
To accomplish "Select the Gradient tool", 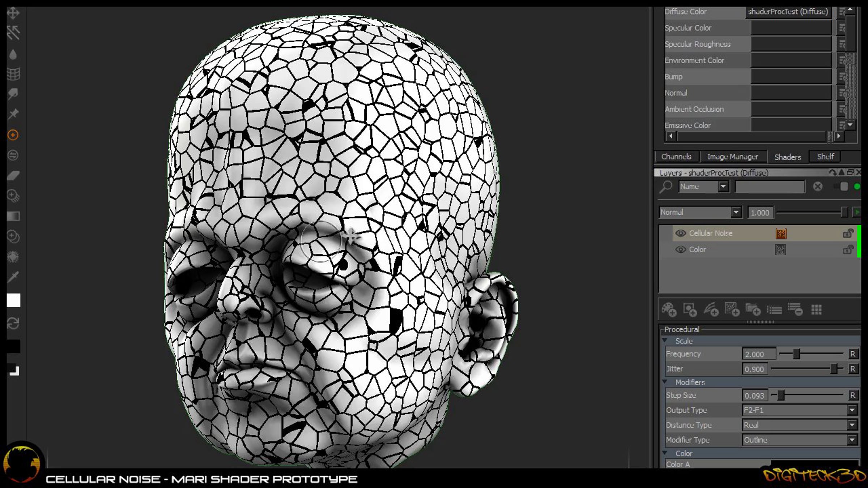I will (13, 216).
